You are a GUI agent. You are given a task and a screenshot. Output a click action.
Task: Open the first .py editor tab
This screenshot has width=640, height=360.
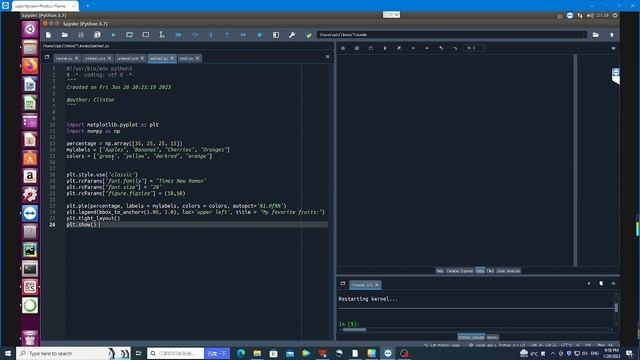click(67, 58)
